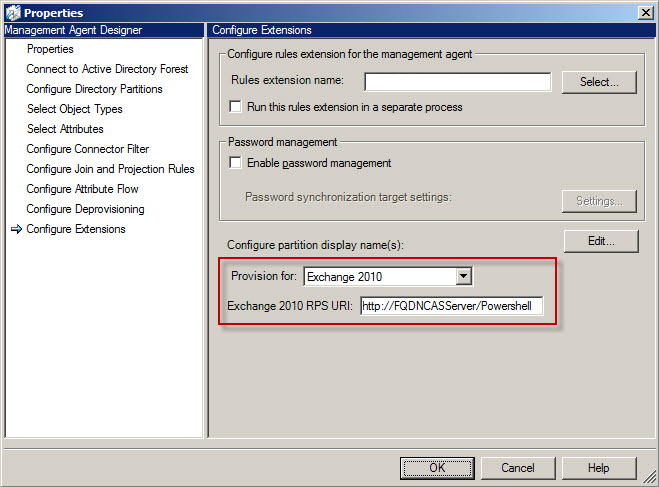Click the Cancel button
This screenshot has height=487, width=659.
tap(517, 467)
